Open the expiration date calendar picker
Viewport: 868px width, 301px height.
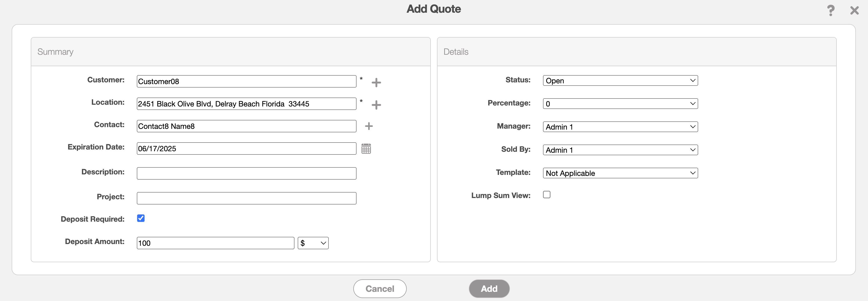366,149
